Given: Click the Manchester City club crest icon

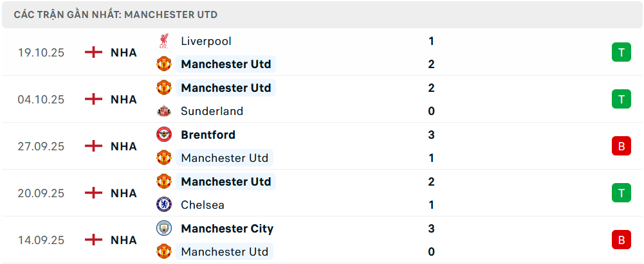Looking at the screenshot, I should (x=164, y=229).
